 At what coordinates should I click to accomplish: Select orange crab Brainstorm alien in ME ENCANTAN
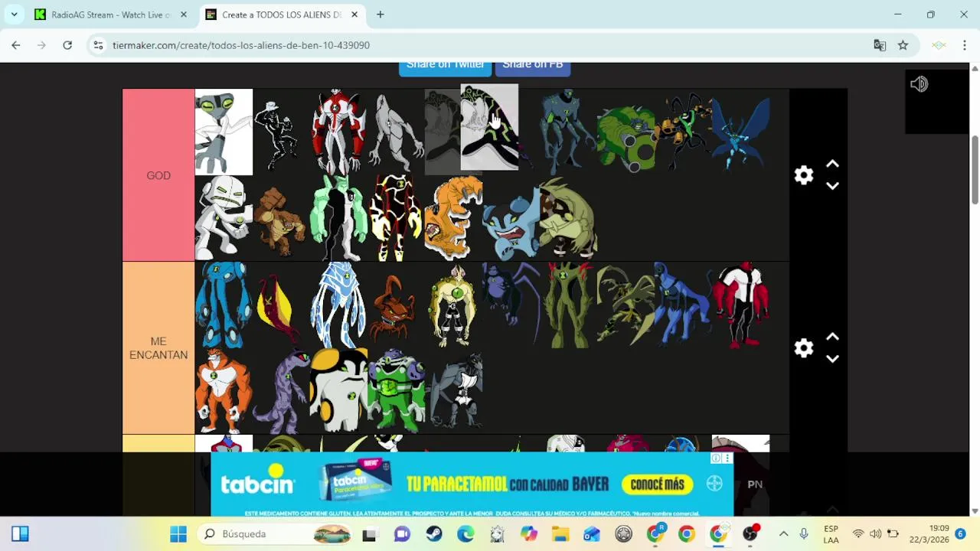396,305
